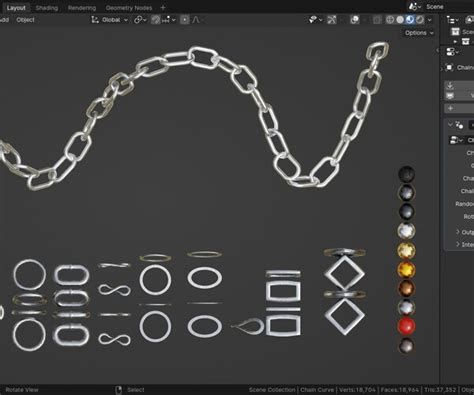The height and width of the screenshot is (395, 474).
Task: Toggle snapping magnet icon
Action: 156,20
